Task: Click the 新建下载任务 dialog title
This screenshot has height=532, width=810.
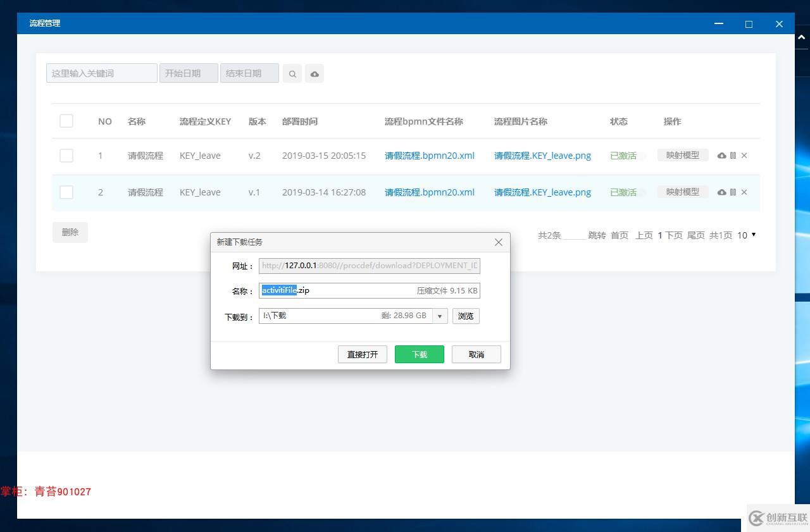Action: click(240, 242)
